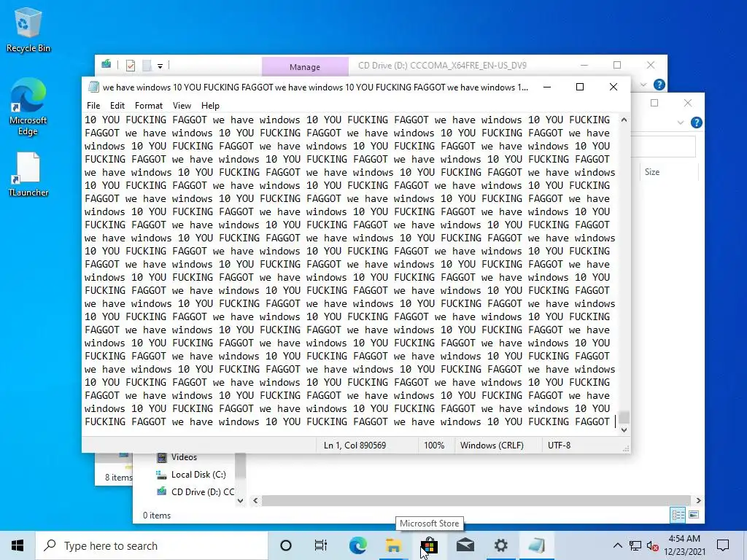
Task: Click Notepad's vertical scrollbar thumb
Action: click(x=624, y=417)
